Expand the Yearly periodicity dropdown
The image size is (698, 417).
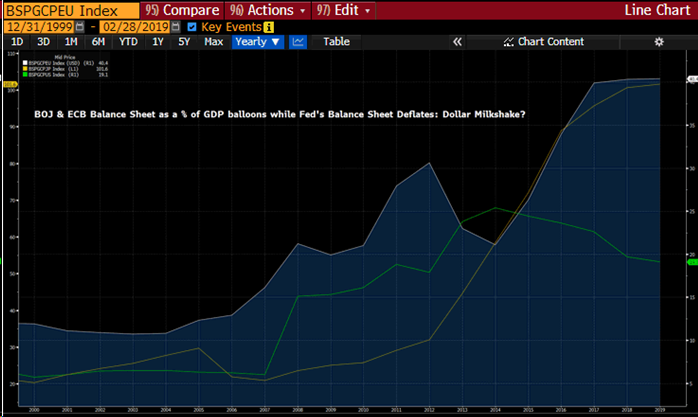pos(257,42)
